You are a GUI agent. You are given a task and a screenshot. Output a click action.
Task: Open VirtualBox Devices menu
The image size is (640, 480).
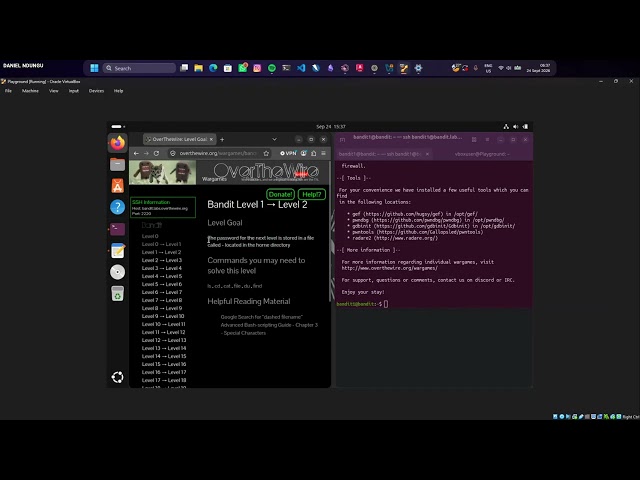pyautogui.click(x=96, y=91)
